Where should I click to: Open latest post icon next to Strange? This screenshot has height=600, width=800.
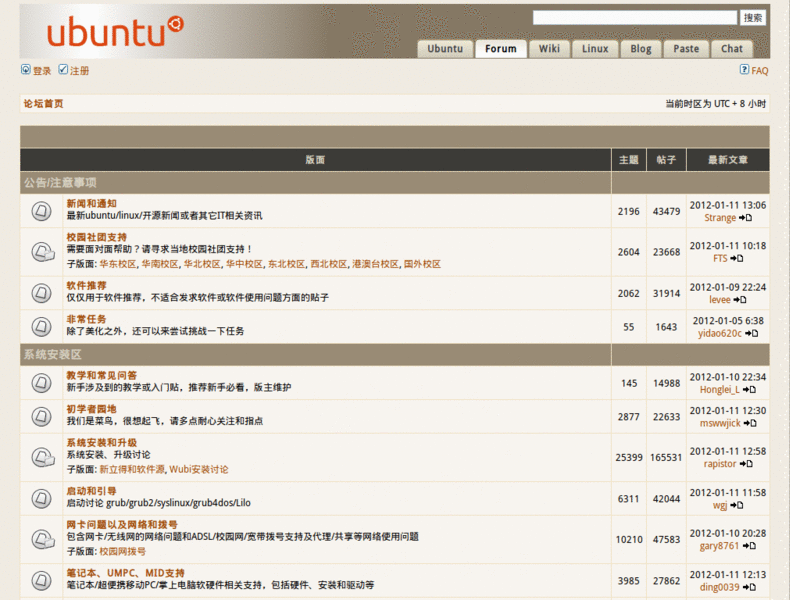click(x=745, y=218)
